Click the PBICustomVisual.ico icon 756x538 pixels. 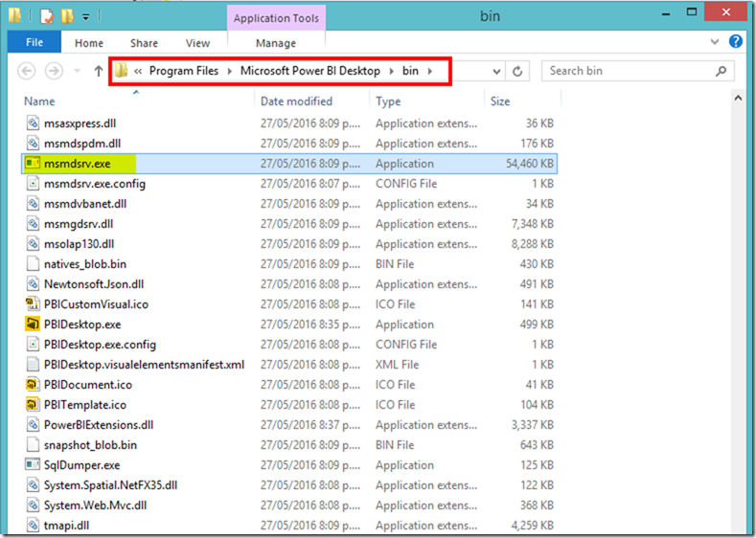pos(33,303)
